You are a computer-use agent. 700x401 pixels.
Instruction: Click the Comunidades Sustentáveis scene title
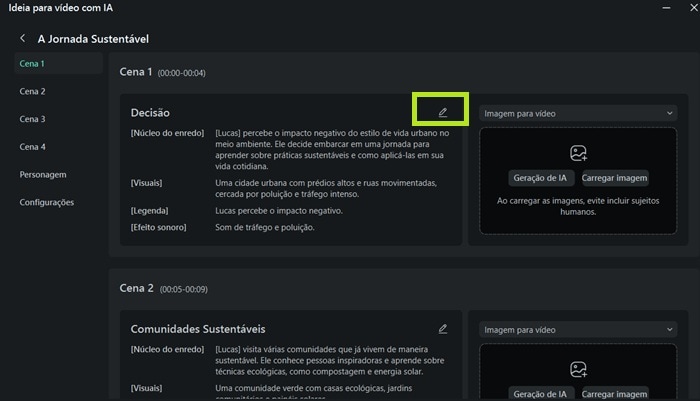coord(198,329)
